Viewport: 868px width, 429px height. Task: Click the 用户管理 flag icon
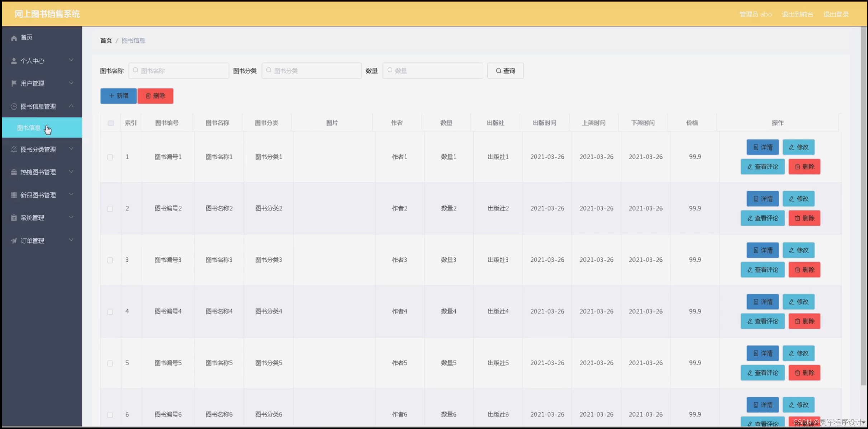(x=14, y=83)
